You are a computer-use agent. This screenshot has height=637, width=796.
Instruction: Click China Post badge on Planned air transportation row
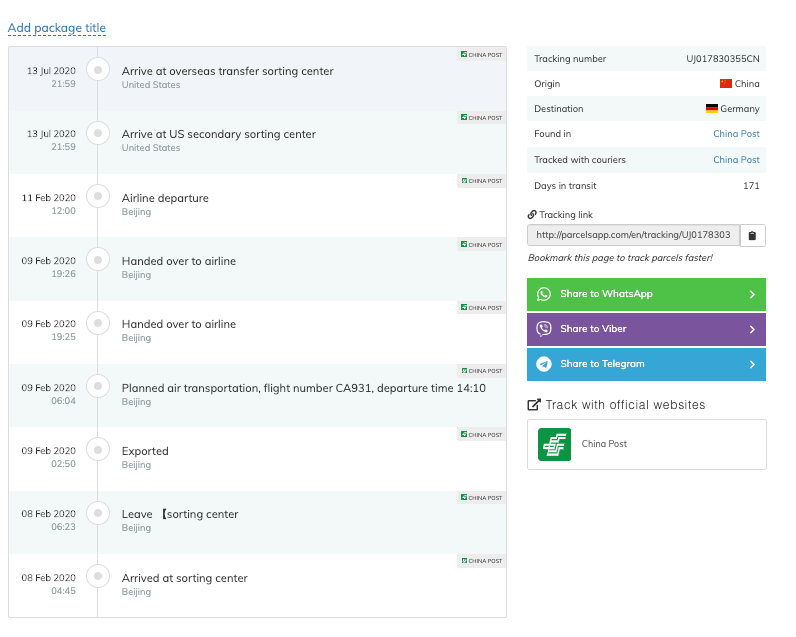click(481, 371)
